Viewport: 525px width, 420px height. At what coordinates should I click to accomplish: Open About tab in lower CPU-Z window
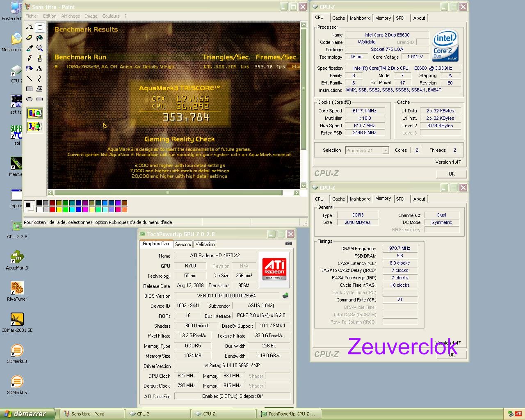coord(419,199)
